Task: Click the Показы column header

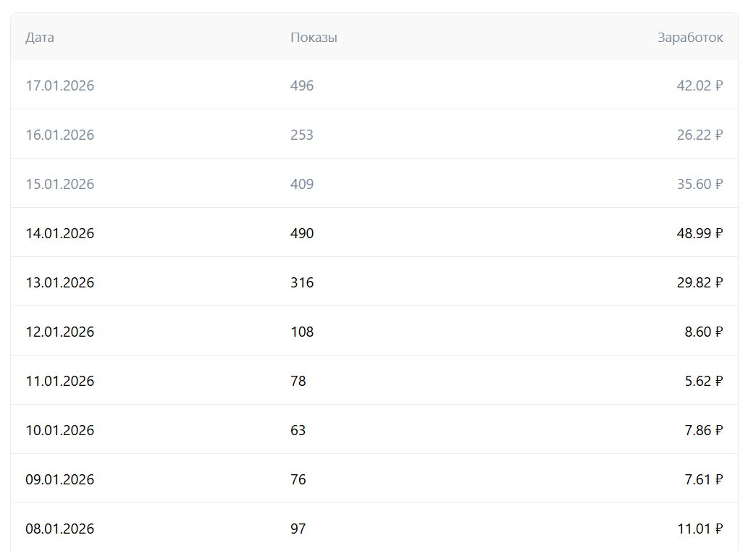Action: click(x=314, y=38)
